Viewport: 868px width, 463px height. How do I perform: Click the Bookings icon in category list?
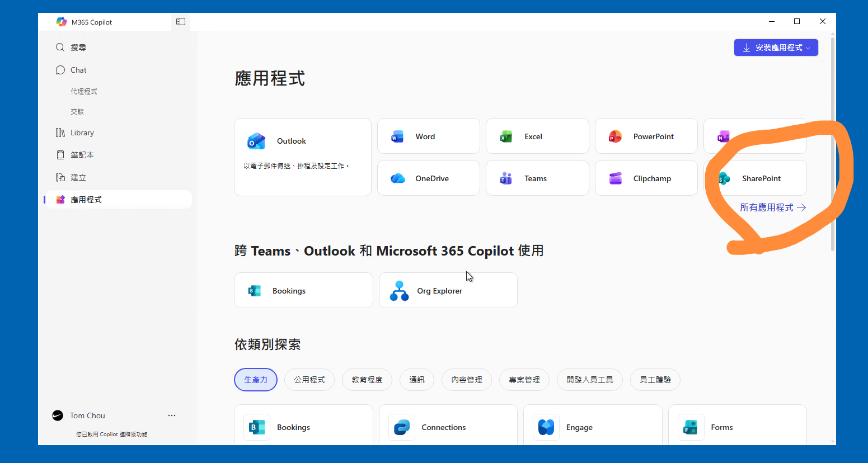click(x=257, y=427)
